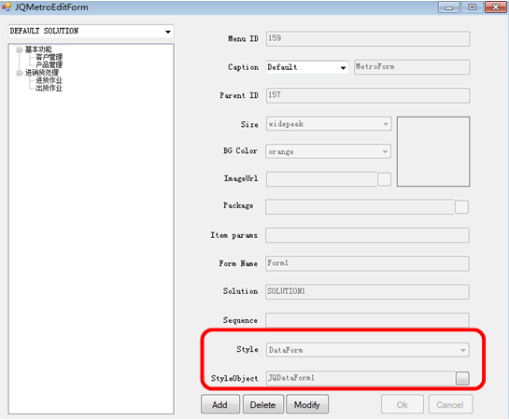Click the Modify button

307,404
